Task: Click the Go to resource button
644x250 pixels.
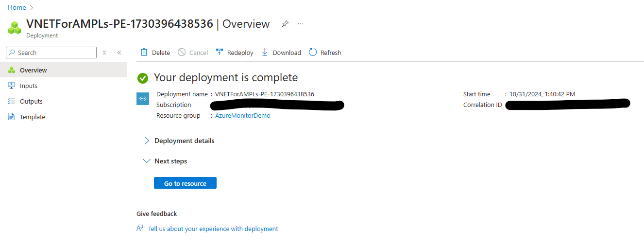Action: tap(185, 183)
